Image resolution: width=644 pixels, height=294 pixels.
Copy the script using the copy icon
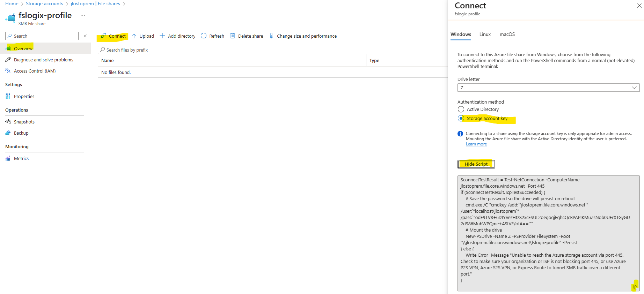point(635,287)
